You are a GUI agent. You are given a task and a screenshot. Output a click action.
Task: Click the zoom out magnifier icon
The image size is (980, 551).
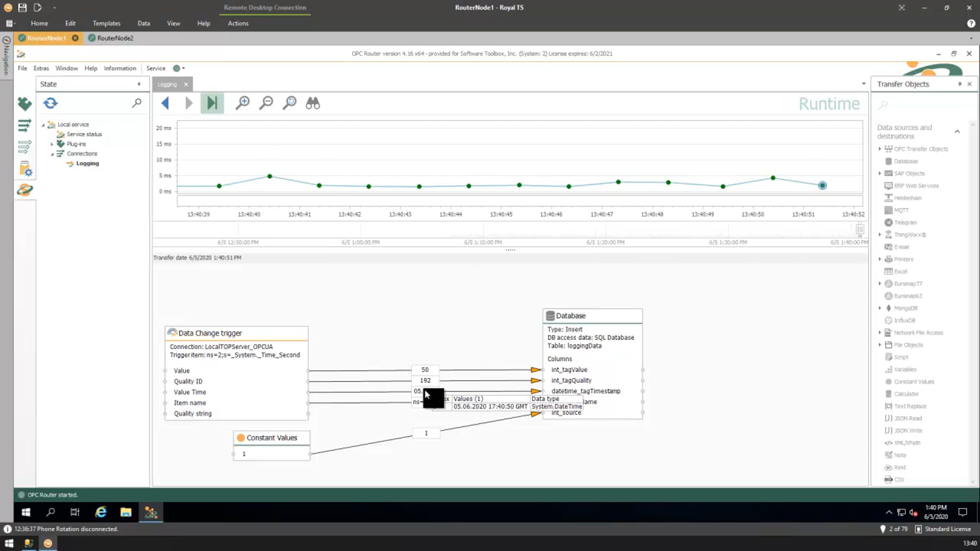point(266,103)
